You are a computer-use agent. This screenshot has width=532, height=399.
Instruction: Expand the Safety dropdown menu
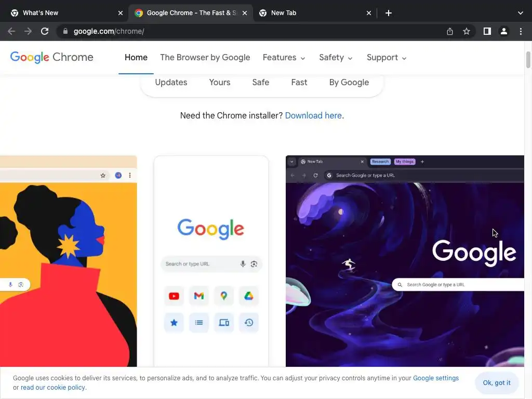click(336, 58)
